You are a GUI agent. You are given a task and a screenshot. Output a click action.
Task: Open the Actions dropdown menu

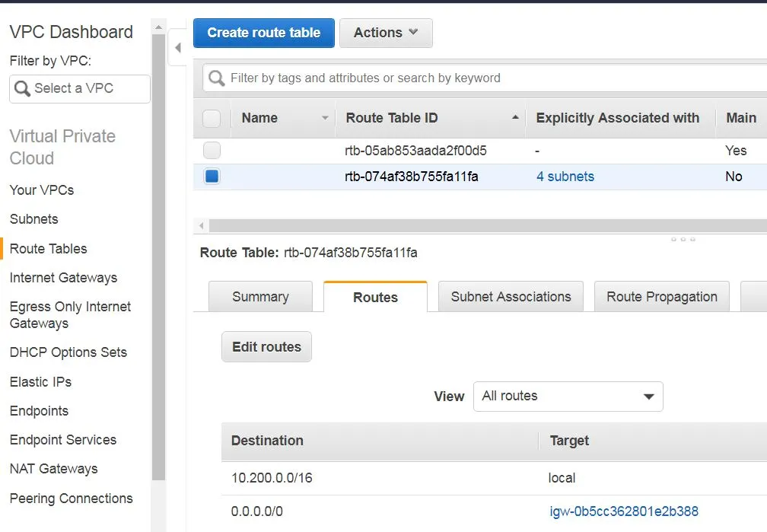(386, 33)
